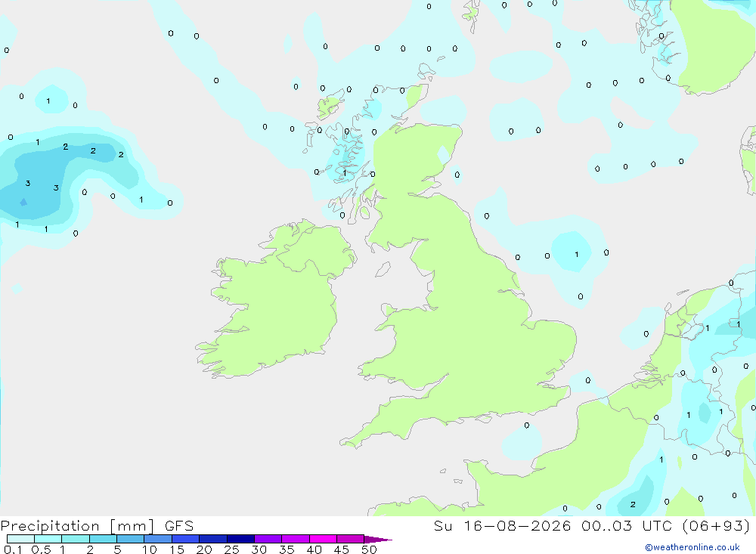Click the '50' legend scale label
This screenshot has height=554, width=756.
pos(369,549)
